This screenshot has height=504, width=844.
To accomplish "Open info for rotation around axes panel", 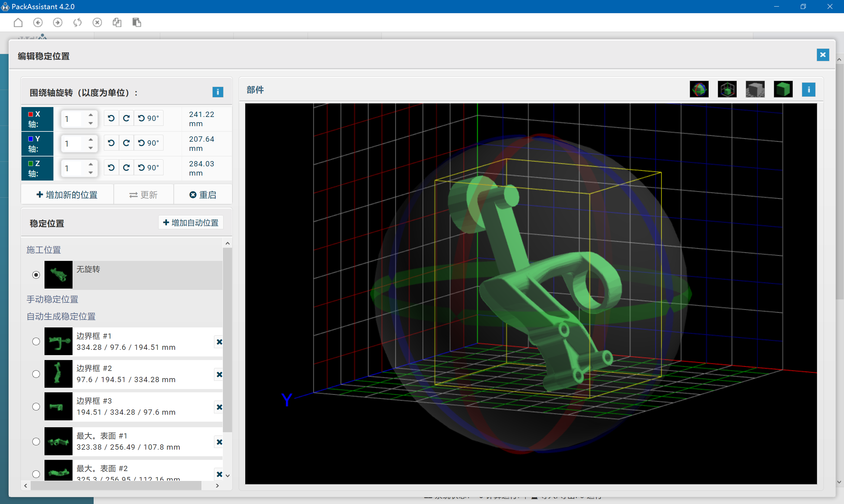I will click(x=218, y=92).
